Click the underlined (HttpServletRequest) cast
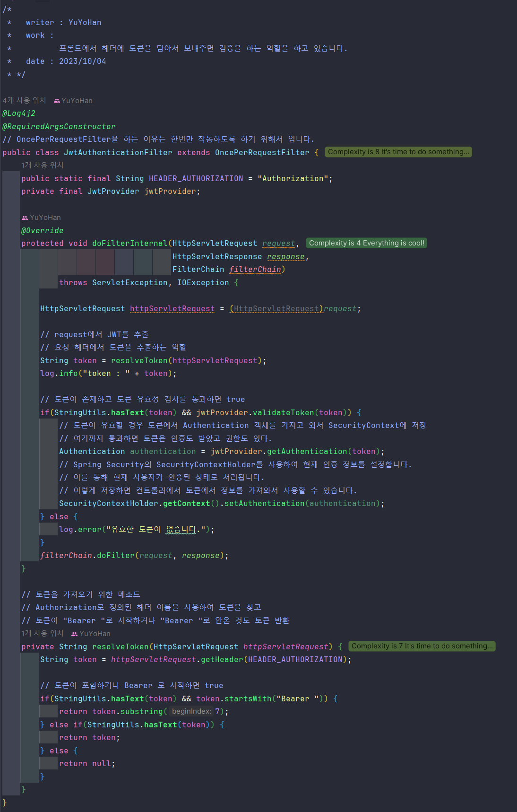Viewport: 517px width, 812px height. tap(276, 309)
